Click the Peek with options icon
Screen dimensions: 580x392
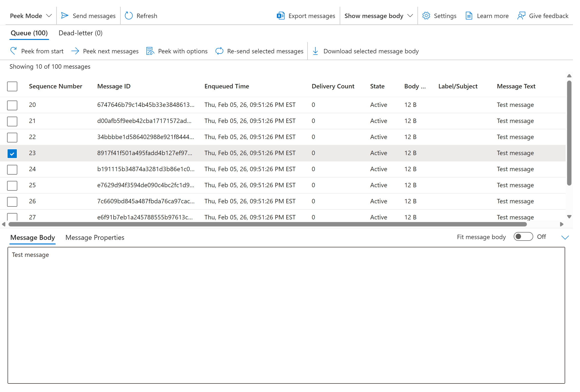point(150,51)
